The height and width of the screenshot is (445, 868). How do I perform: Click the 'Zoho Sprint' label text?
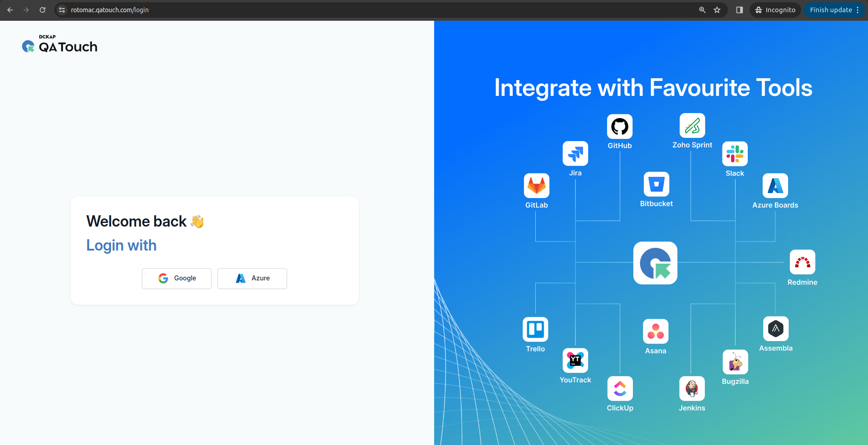point(692,145)
